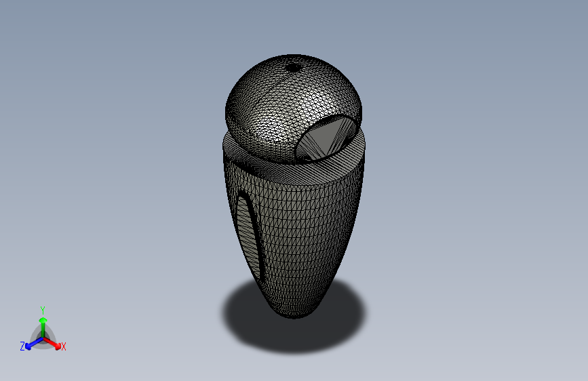The height and width of the screenshot is (381, 588).
Task: Click the green Y axis of the orientation triad
Action: click(x=43, y=326)
